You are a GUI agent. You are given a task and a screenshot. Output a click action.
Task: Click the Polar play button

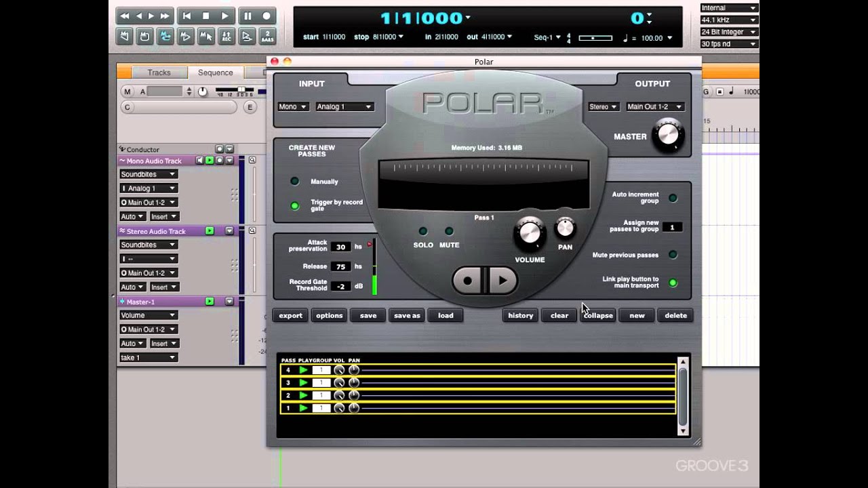click(x=502, y=280)
